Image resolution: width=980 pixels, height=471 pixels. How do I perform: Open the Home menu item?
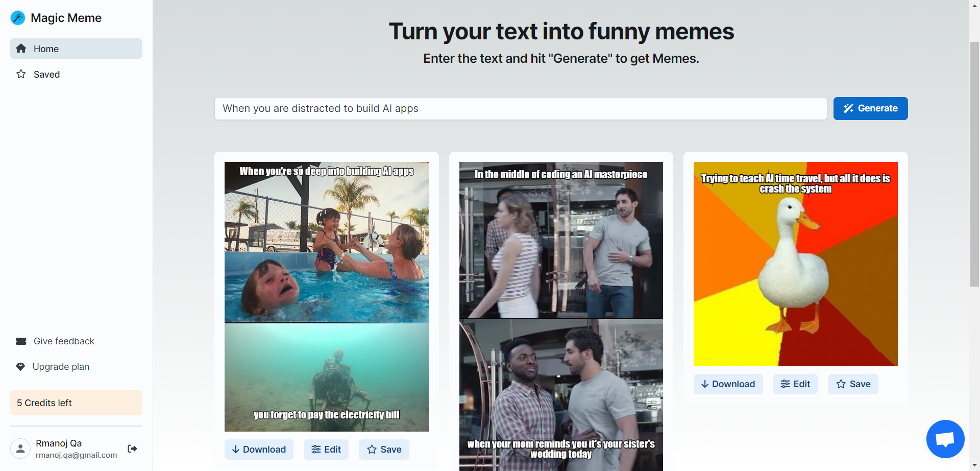point(76,49)
